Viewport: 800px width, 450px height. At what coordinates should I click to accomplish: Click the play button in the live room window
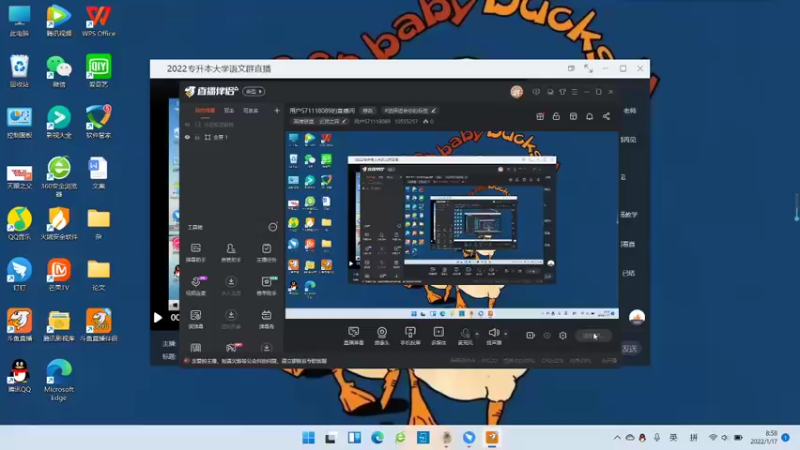pos(158,317)
